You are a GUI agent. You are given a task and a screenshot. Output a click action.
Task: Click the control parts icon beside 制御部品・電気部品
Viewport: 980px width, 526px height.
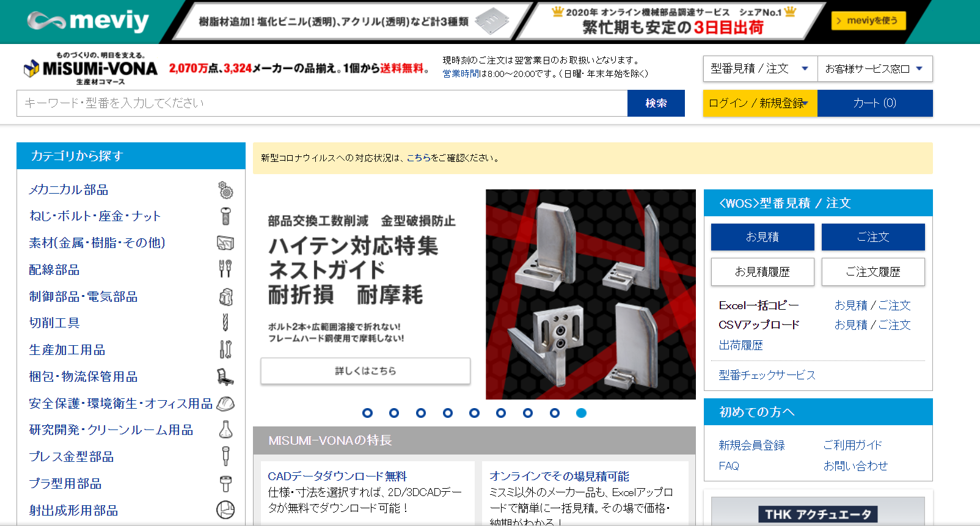click(225, 297)
